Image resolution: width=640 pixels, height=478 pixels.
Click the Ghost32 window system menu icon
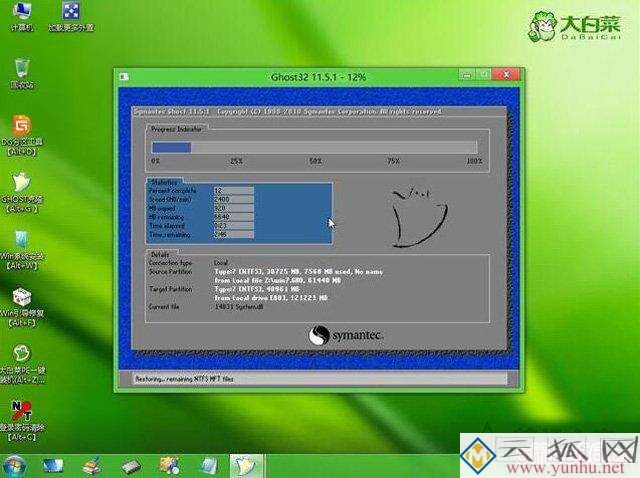124,77
